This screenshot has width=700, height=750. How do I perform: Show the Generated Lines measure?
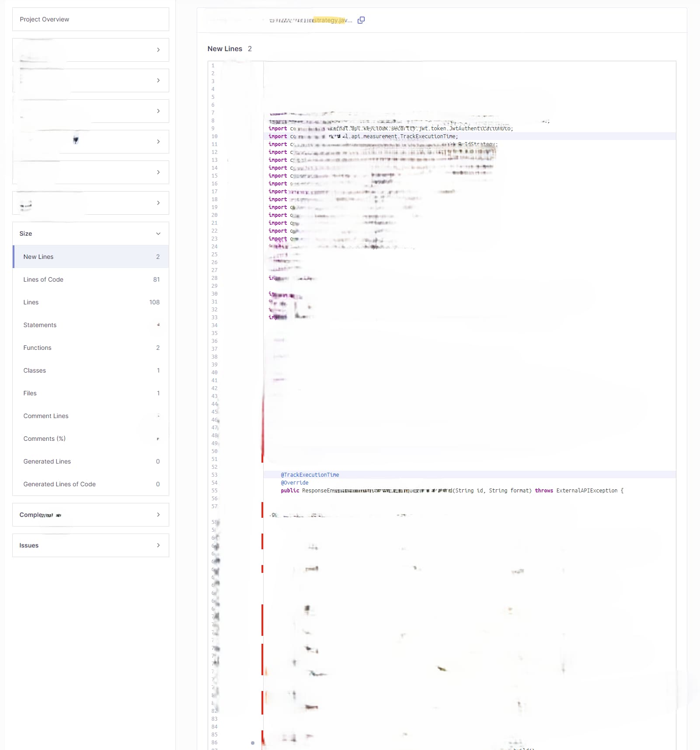(91, 461)
